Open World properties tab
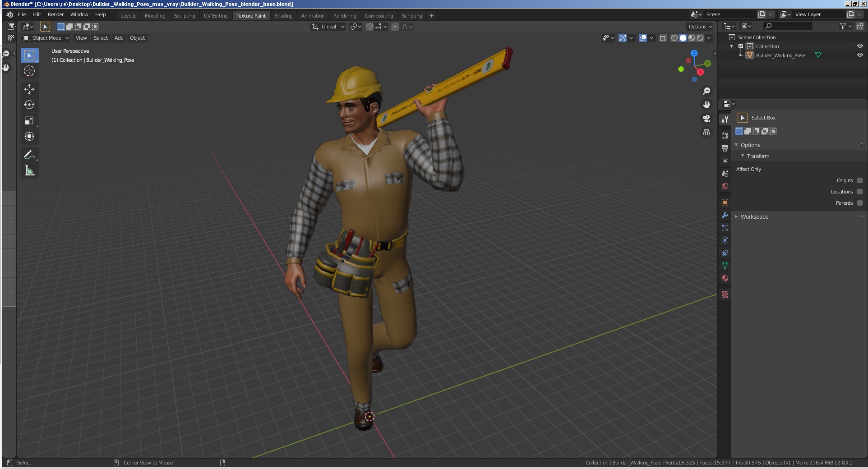 coord(725,186)
